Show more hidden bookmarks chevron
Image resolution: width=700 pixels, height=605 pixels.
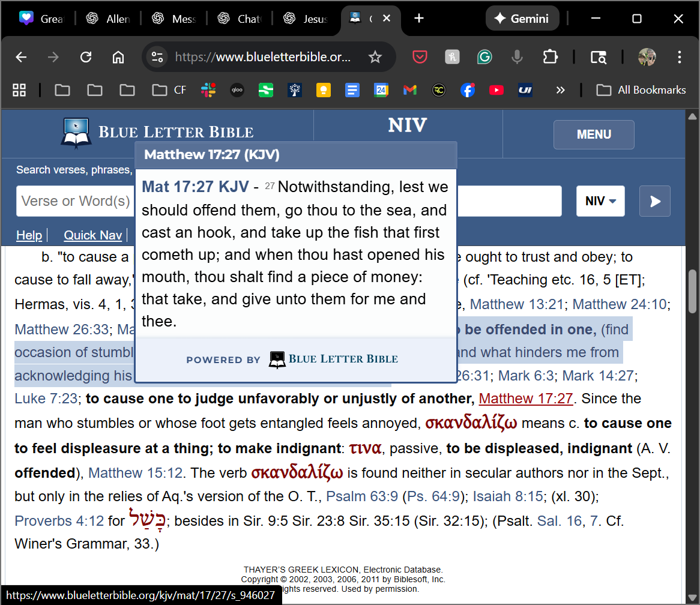pos(560,90)
